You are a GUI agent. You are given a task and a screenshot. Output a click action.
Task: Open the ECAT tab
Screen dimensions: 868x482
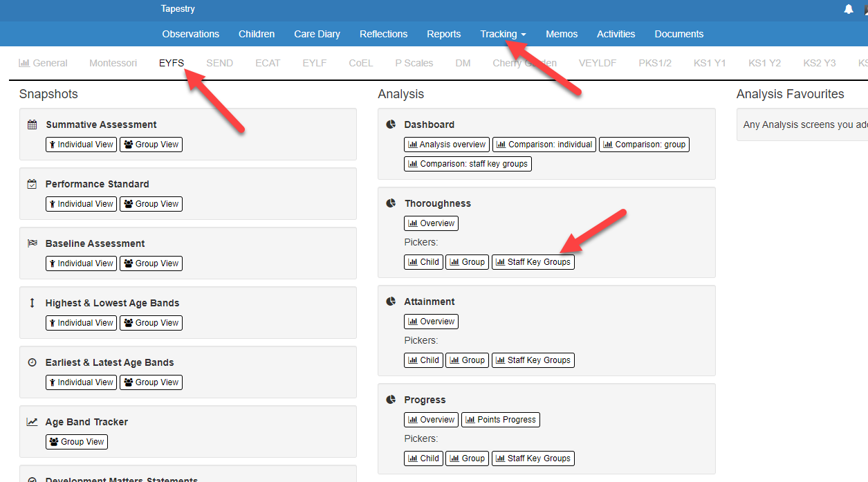[x=268, y=63]
